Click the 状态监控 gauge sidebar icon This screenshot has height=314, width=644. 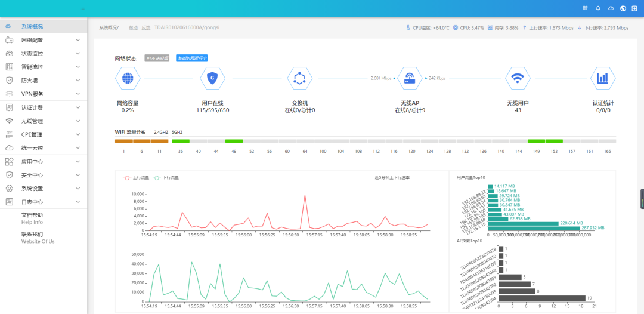(10, 54)
